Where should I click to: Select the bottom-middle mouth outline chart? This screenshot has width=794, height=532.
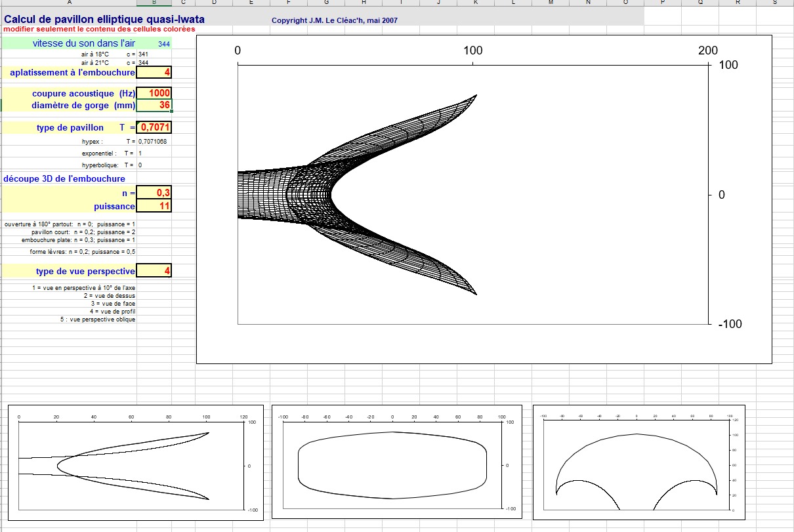(396, 462)
